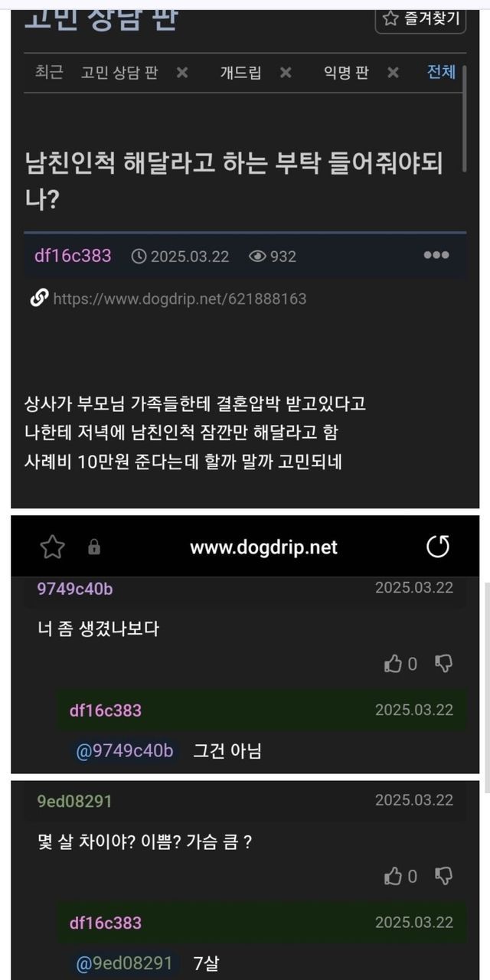Close the 익명 판 recent tab
Screen dimensions: 490x980
point(393,73)
